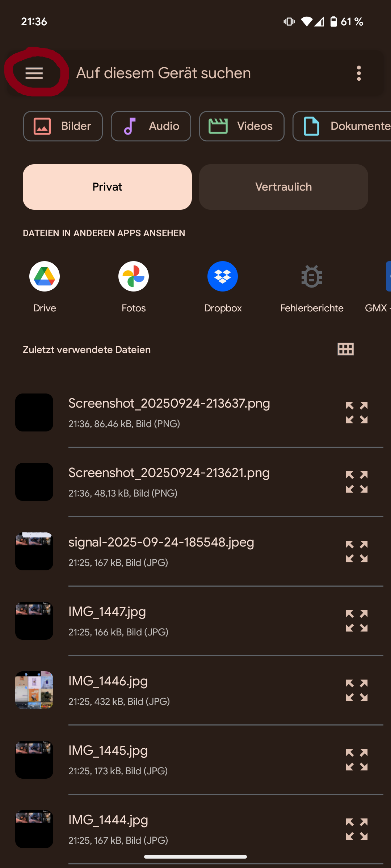The width and height of the screenshot is (391, 868).
Task: Switch to the Privat tab
Action: 107,187
